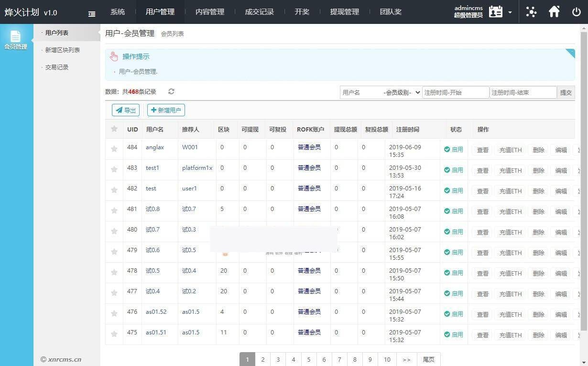Switch to the 内容管理 menu item
588x366 pixels.
click(209, 11)
